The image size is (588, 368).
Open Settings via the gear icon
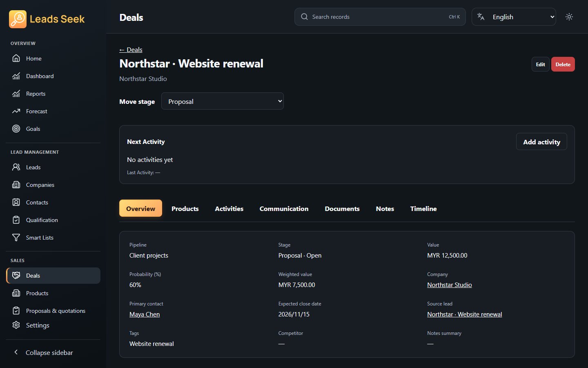16,325
